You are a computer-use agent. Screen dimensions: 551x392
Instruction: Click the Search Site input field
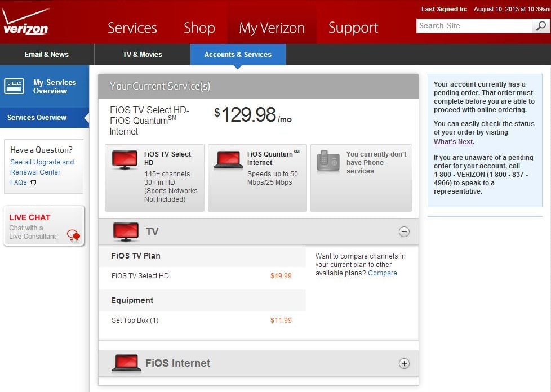[x=474, y=26]
